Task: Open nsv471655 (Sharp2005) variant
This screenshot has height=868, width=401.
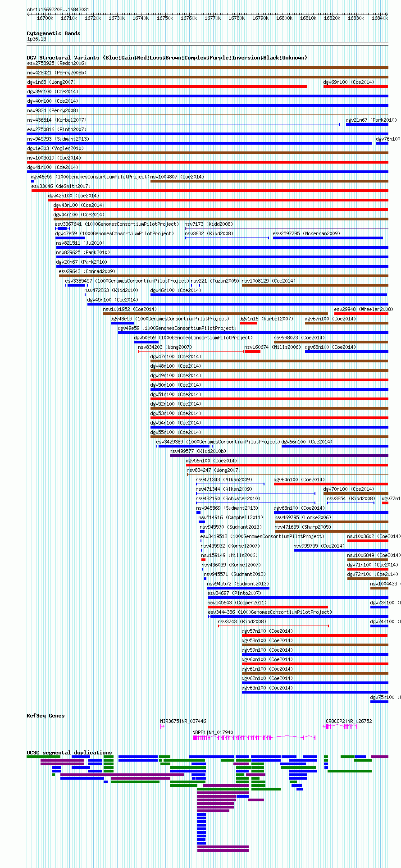Action: point(303,527)
